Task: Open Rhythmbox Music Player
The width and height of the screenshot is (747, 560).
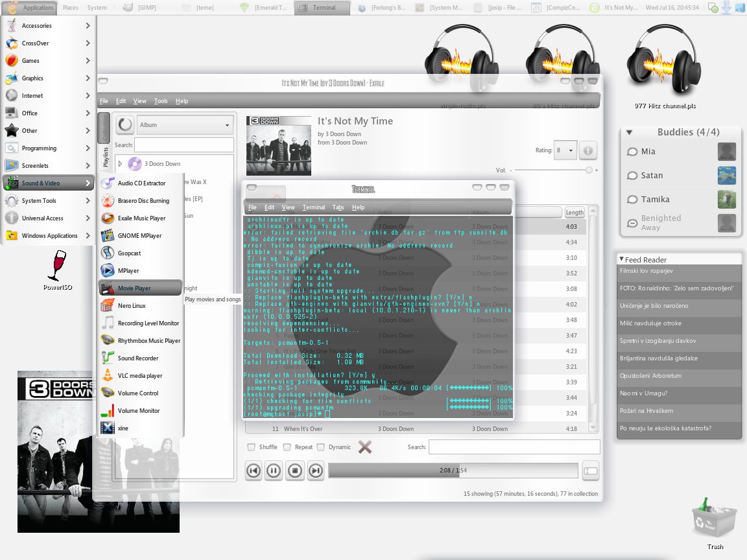Action: (141, 340)
